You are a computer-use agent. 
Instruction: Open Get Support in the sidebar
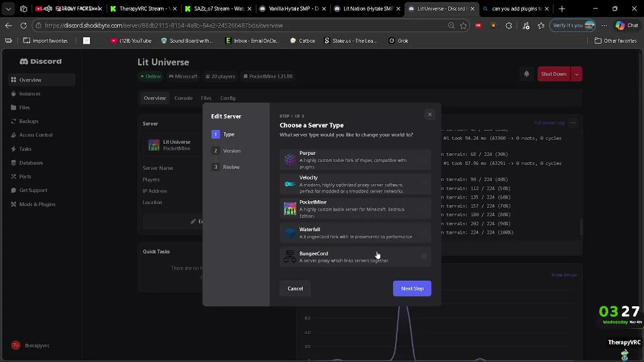[33, 190]
